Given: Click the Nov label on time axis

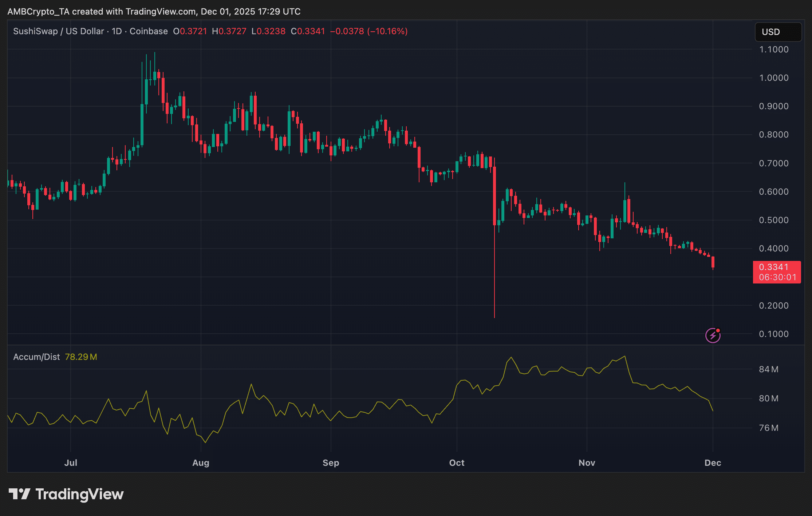Looking at the screenshot, I should pos(587,463).
